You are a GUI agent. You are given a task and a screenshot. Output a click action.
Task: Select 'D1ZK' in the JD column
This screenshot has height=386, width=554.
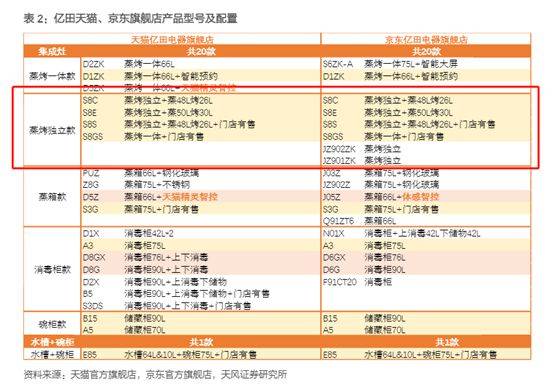click(x=334, y=76)
